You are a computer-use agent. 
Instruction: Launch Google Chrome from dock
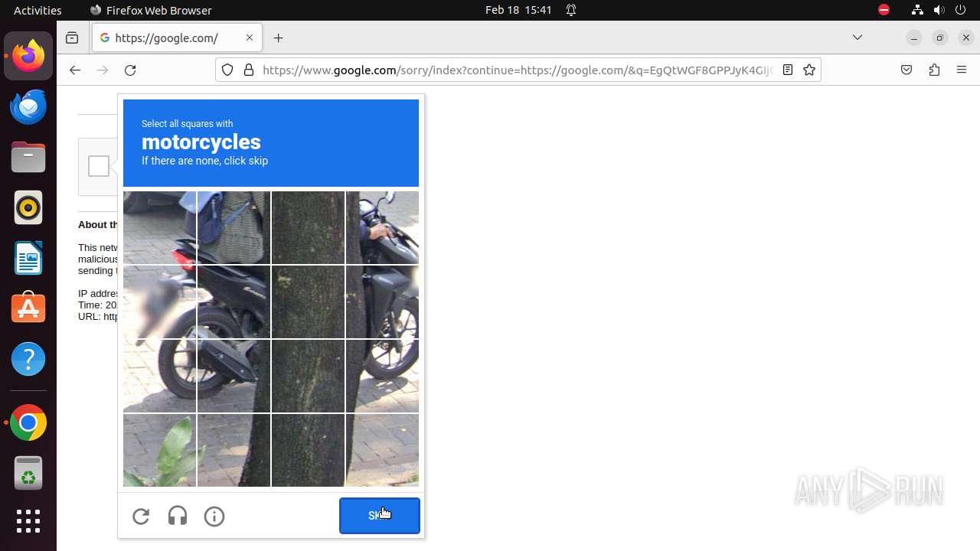[28, 422]
